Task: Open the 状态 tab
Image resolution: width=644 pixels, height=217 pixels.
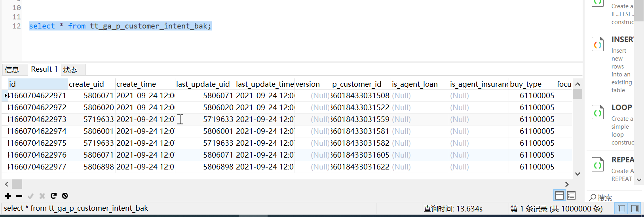Action: pos(70,70)
